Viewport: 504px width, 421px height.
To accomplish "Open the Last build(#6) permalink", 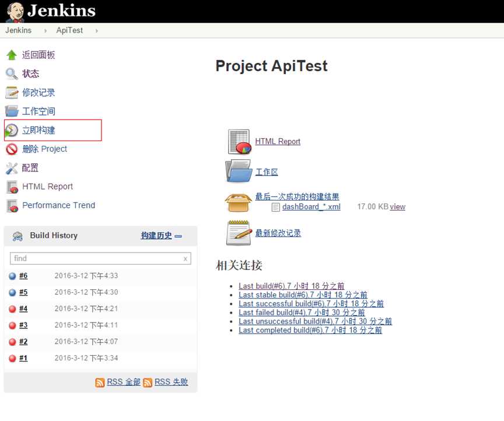I will (292, 286).
